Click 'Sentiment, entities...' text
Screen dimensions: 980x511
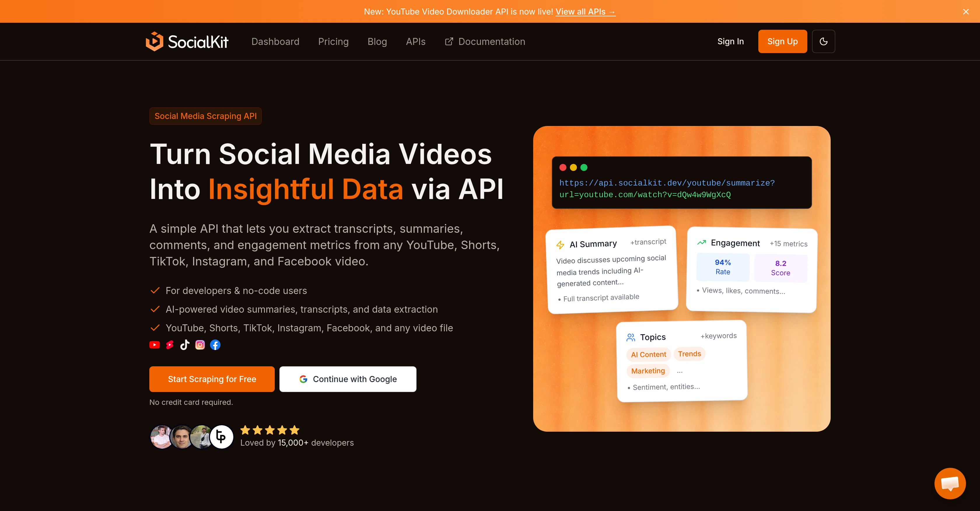pyautogui.click(x=666, y=387)
